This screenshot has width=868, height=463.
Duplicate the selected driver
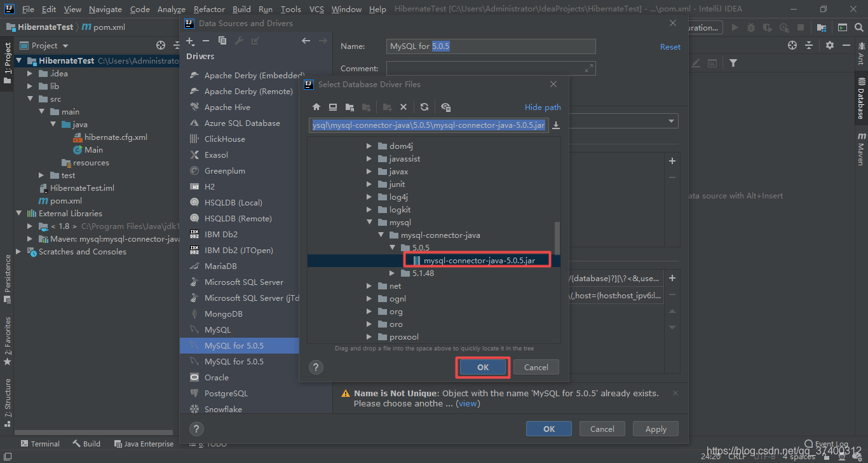(222, 41)
